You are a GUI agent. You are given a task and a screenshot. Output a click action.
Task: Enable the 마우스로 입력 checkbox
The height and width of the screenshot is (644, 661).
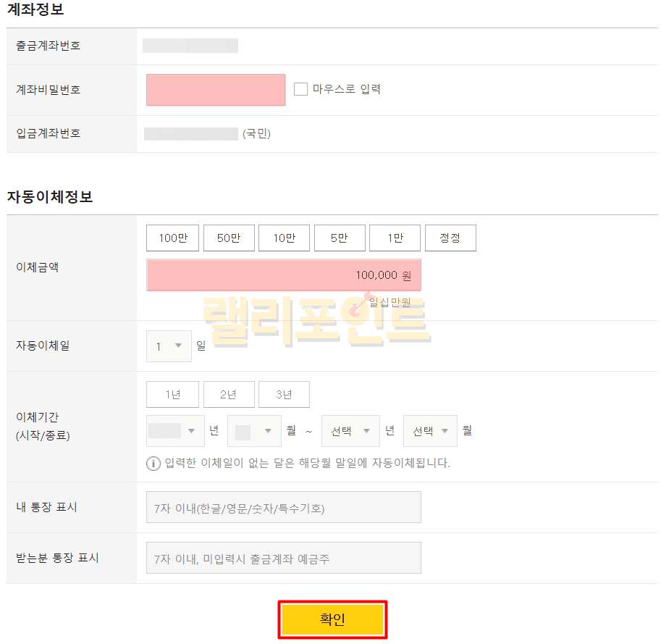(300, 89)
